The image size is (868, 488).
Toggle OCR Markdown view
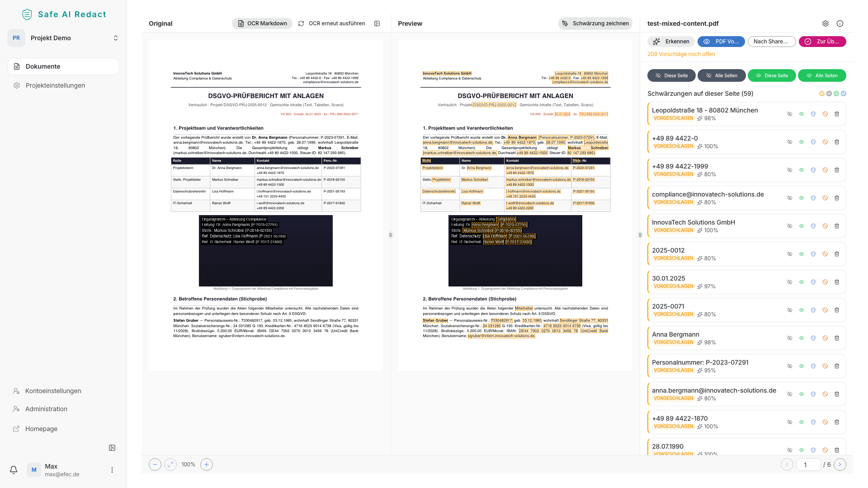click(x=262, y=23)
